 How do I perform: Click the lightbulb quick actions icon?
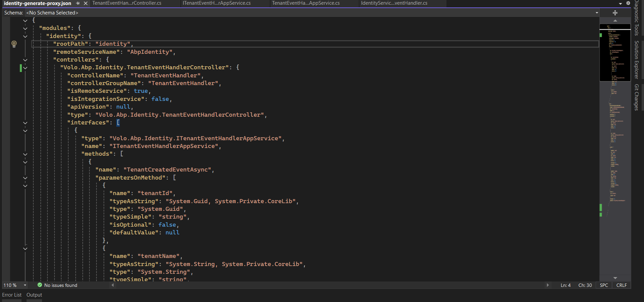tap(14, 44)
